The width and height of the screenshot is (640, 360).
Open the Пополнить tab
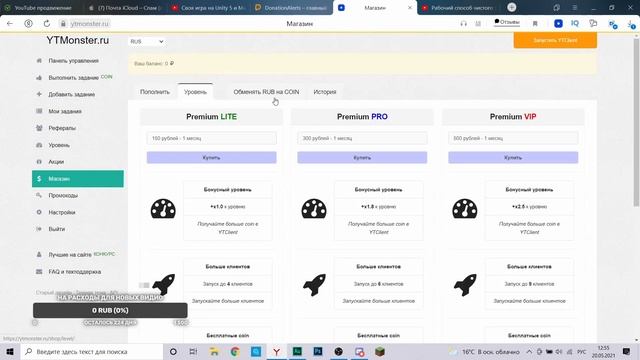tap(155, 92)
